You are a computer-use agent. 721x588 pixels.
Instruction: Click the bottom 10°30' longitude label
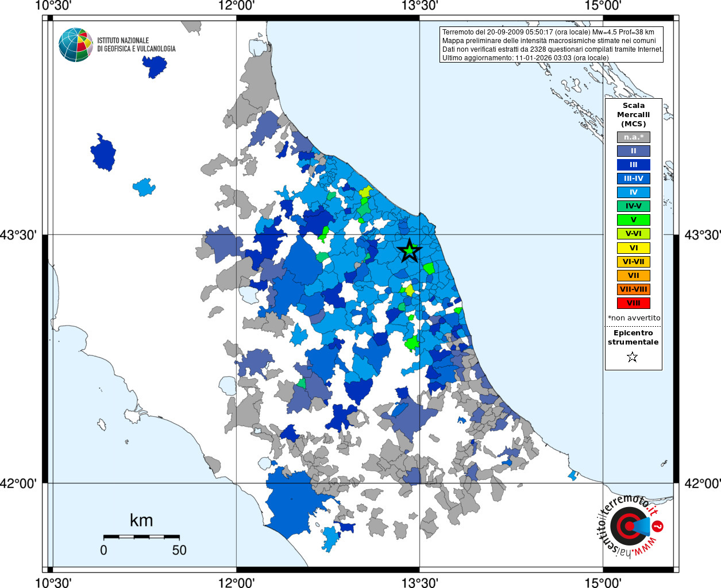pos(53,583)
